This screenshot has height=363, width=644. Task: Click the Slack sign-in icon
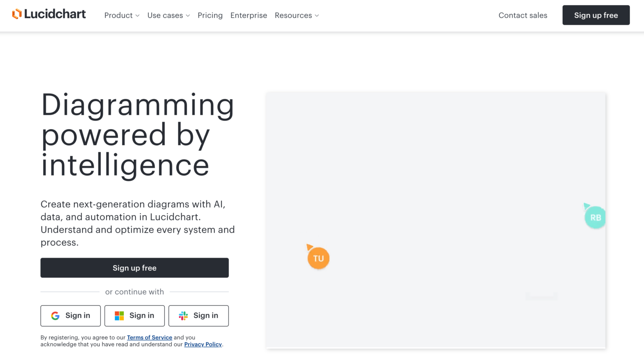tap(183, 316)
